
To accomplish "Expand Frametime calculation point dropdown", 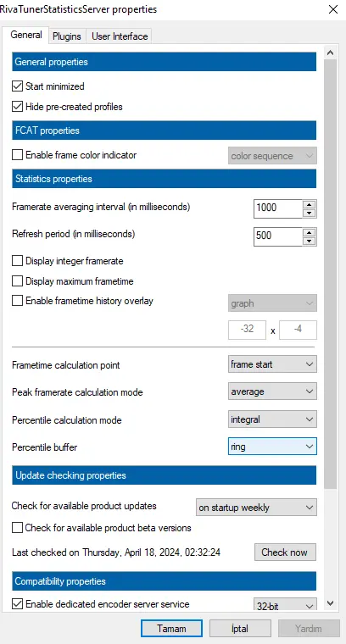I will [x=272, y=364].
